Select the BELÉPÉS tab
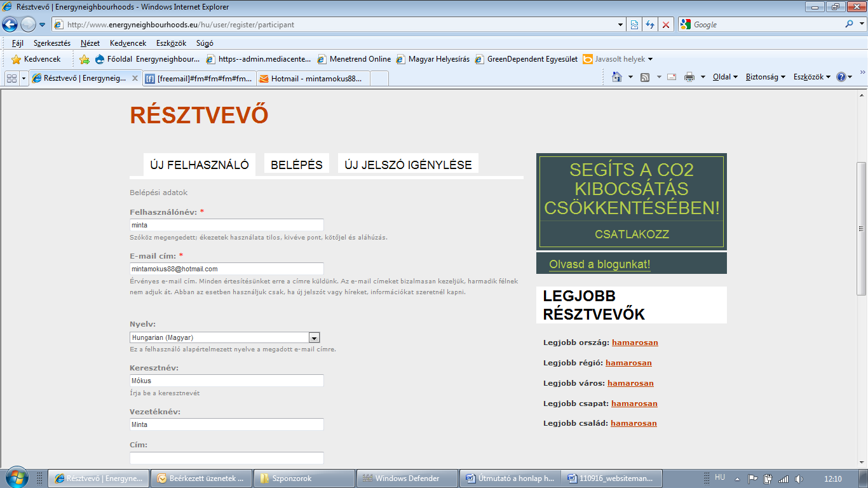This screenshot has height=488, width=868. pos(297,165)
